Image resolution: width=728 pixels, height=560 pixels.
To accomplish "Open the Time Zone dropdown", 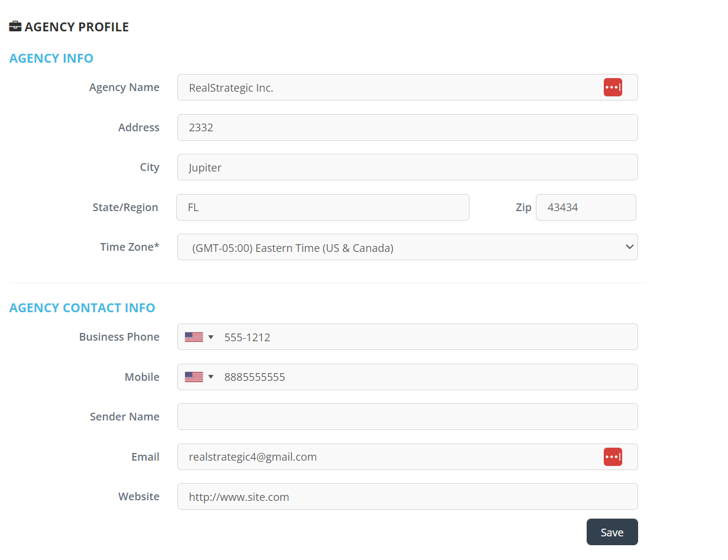I will (407, 247).
